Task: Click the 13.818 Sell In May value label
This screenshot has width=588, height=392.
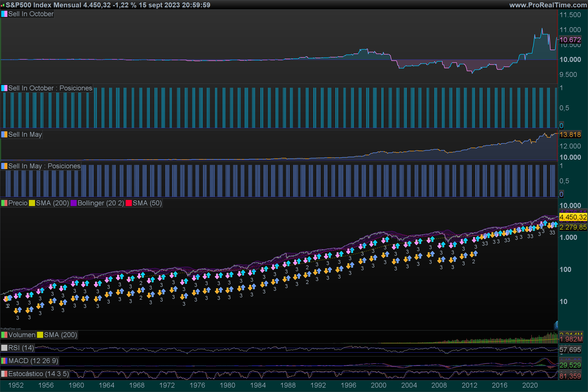Action: pyautogui.click(x=570, y=135)
